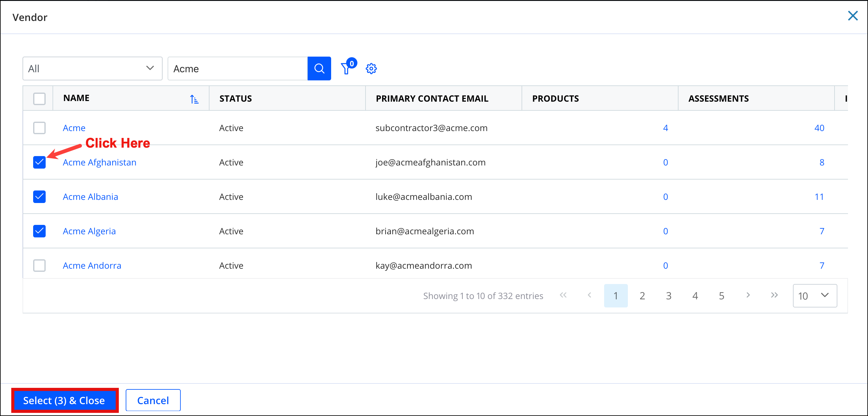868x416 pixels.
Task: Toggle the select-all header checkbox
Action: click(x=39, y=99)
